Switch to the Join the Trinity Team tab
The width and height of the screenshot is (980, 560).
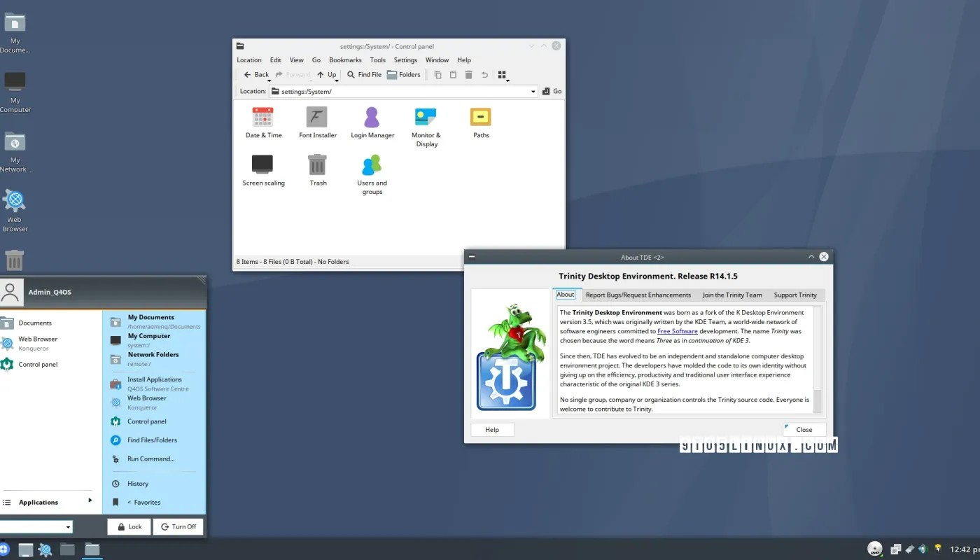[x=732, y=295]
